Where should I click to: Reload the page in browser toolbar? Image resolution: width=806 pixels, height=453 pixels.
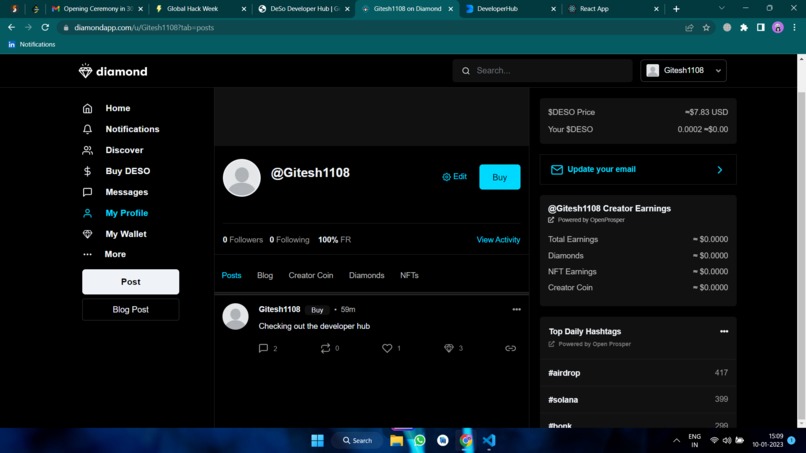(45, 27)
